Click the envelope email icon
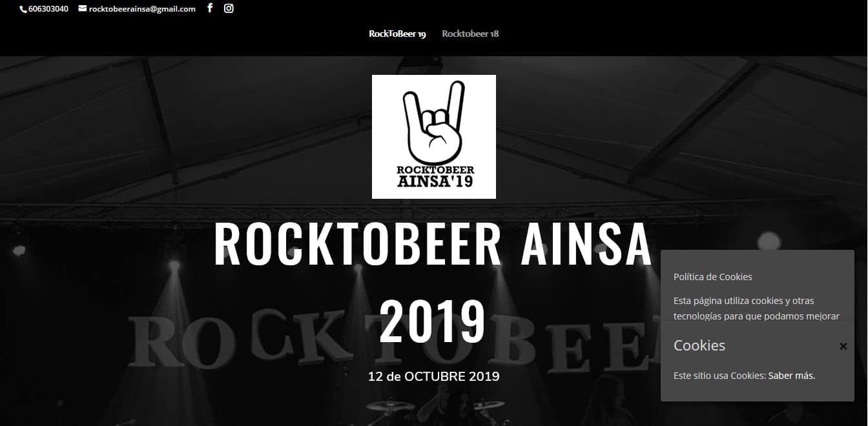This screenshot has width=868, height=426. [83, 8]
